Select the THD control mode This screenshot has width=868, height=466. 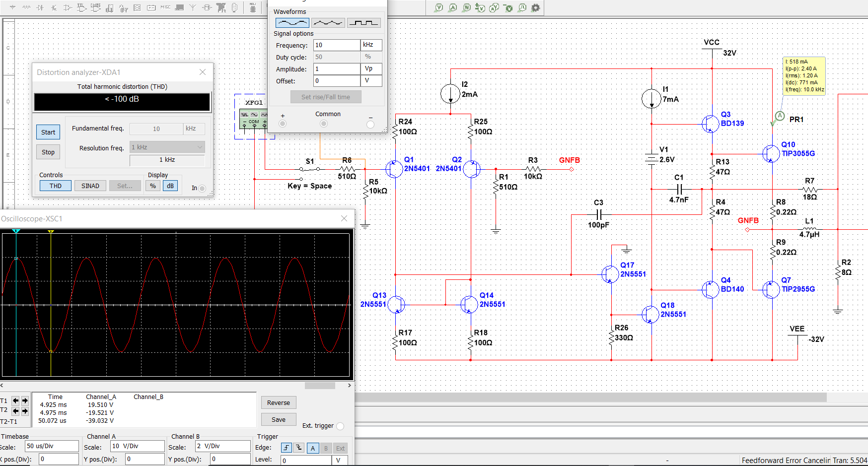point(56,186)
